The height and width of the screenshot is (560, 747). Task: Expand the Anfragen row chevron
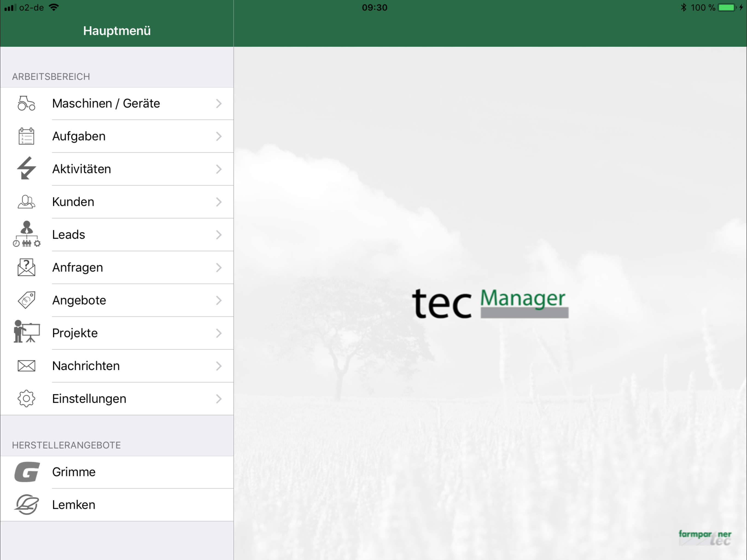[x=219, y=267]
